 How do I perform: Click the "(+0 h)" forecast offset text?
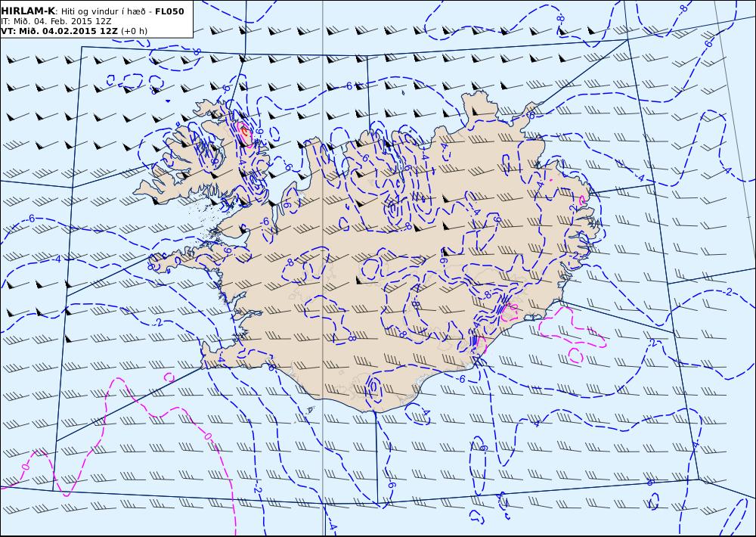click(134, 31)
